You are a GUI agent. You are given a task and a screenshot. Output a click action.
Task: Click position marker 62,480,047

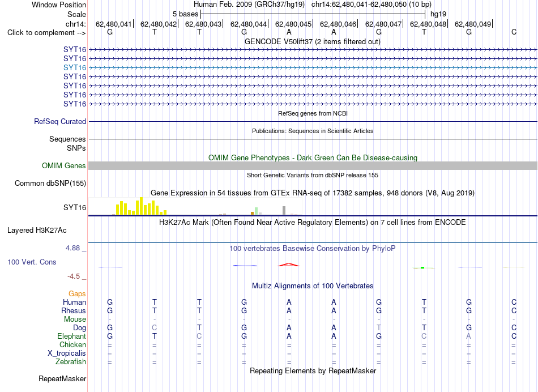tap(383, 24)
